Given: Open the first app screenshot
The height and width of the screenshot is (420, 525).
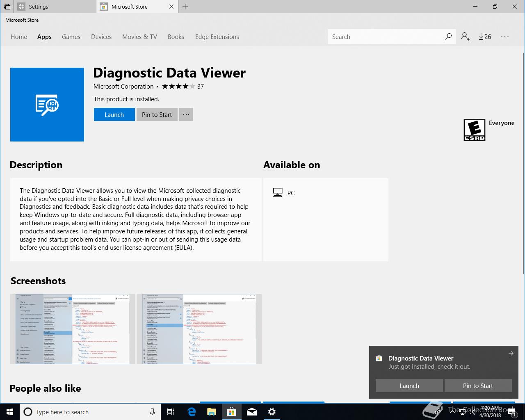Looking at the screenshot, I should pyautogui.click(x=73, y=329).
